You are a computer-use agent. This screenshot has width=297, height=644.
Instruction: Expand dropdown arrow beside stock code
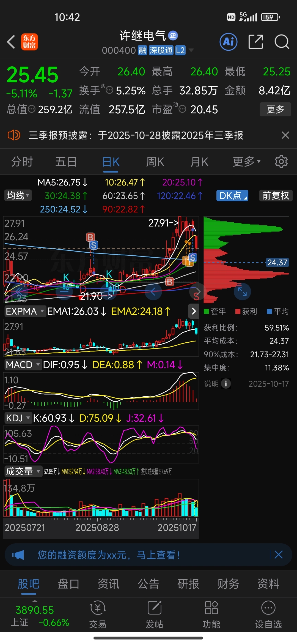click(191, 50)
